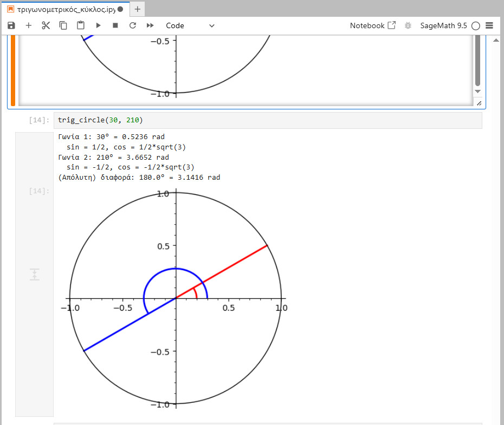
Task: Save the notebook with the floppy disk icon
Action: point(11,25)
